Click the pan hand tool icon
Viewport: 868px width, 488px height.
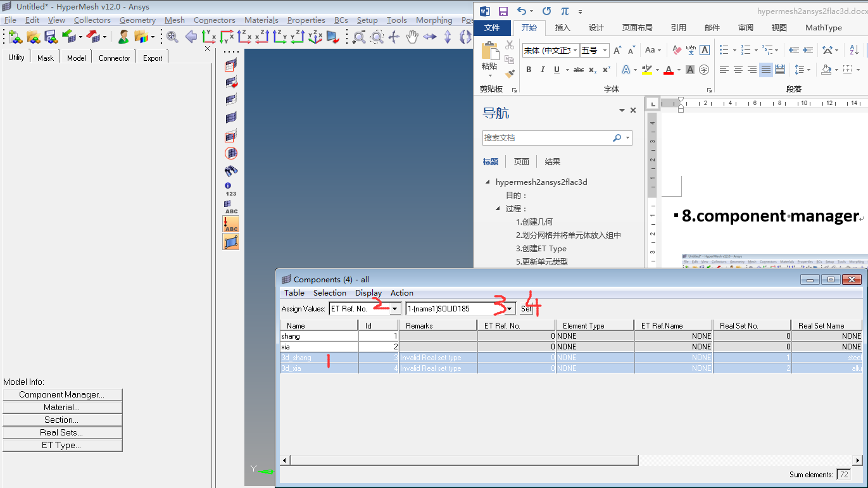click(412, 37)
